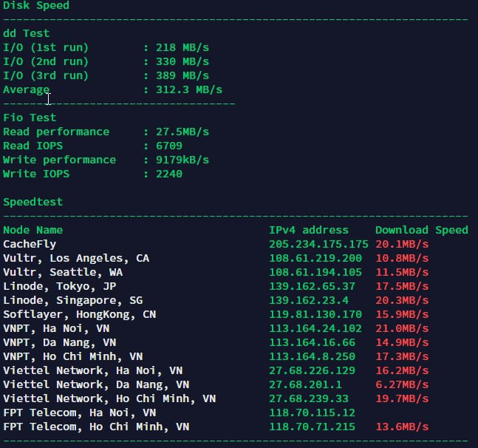Viewport: 478px width, 448px height.
Task: Click the Download Speed column header
Action: [x=421, y=230]
